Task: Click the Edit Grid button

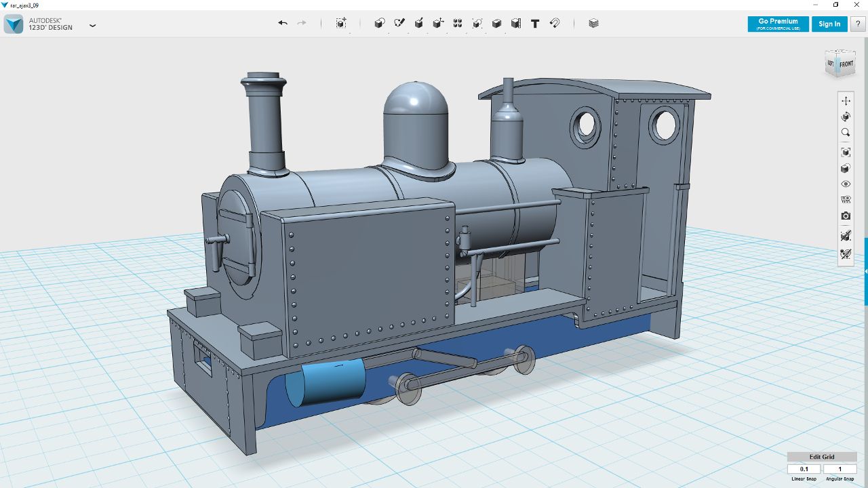Action: pos(822,457)
